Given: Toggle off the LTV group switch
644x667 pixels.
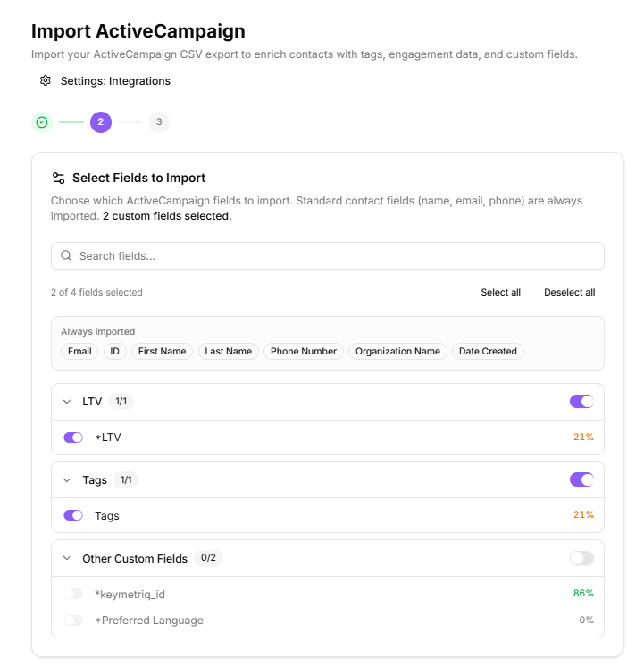Looking at the screenshot, I should pos(581,401).
